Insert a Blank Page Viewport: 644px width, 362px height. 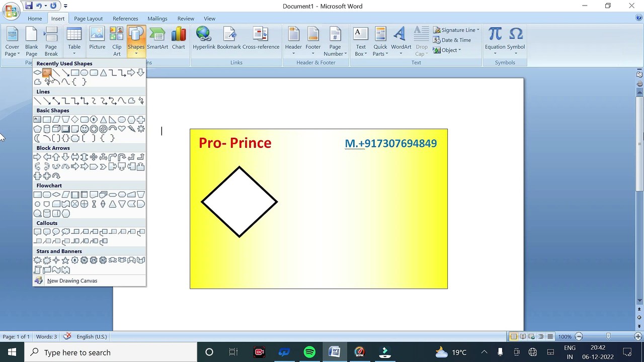point(31,41)
